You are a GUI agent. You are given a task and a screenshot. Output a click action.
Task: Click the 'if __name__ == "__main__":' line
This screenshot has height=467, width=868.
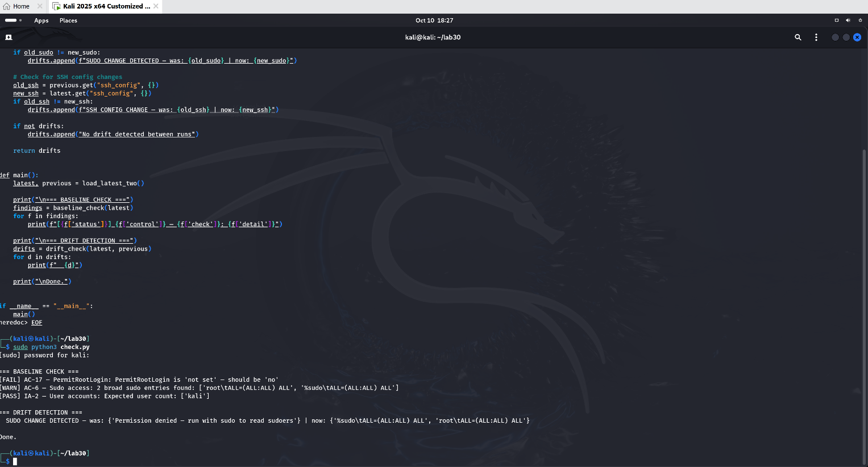(47, 306)
